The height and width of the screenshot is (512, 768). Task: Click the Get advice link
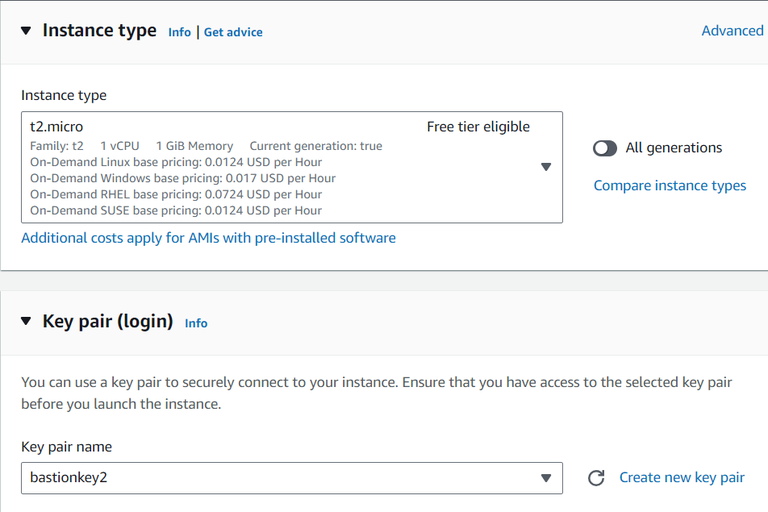coord(233,32)
